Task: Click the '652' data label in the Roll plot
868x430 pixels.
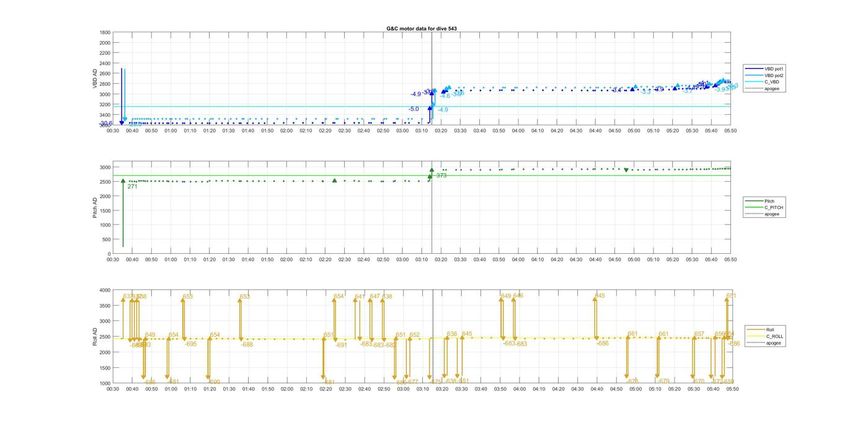Action: (415, 335)
